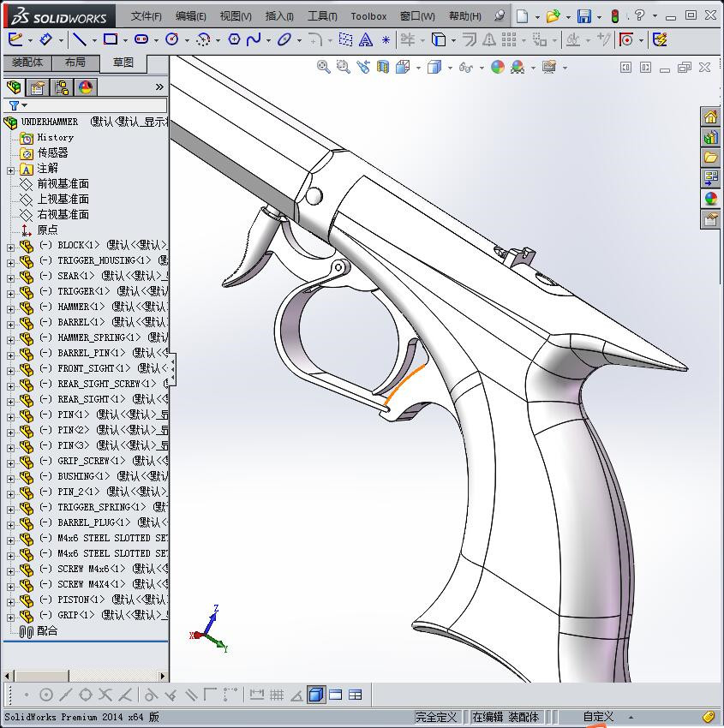Expand the TRIGGER_HOUSING<1> component node
Screen dimensions: 724x728
10,263
